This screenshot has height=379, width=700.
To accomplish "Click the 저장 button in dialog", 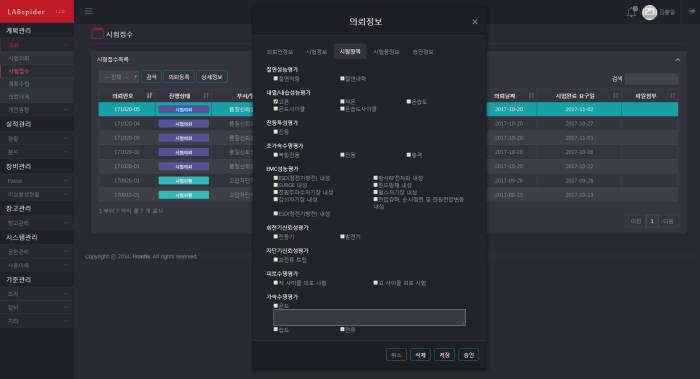I will (x=445, y=355).
